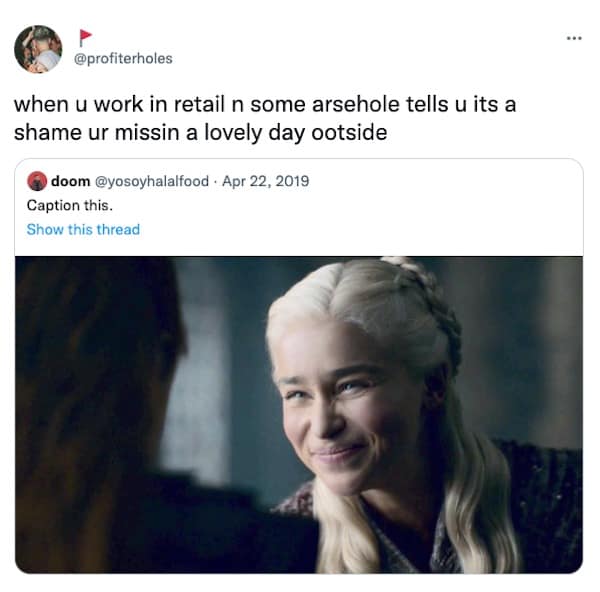Open the @profiterholes profile avatar
The width and height of the screenshot is (600, 592).
tap(38, 49)
